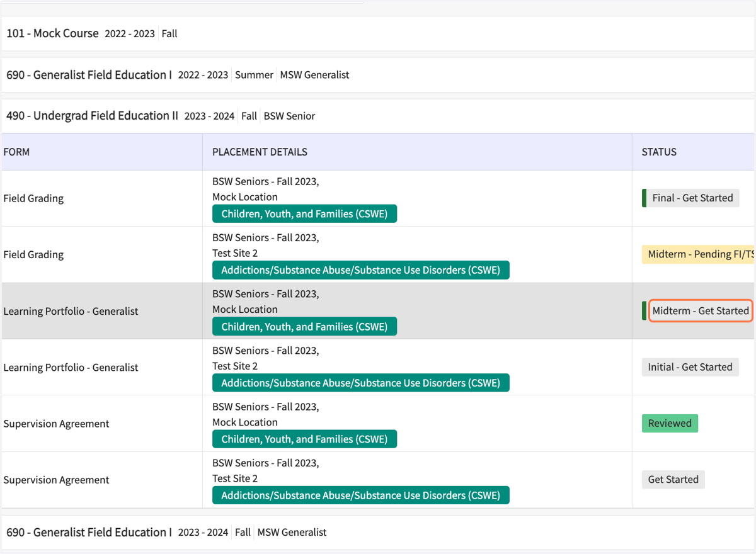Click Children, Youth, and Families tag in Learning Portfolio row

(304, 327)
